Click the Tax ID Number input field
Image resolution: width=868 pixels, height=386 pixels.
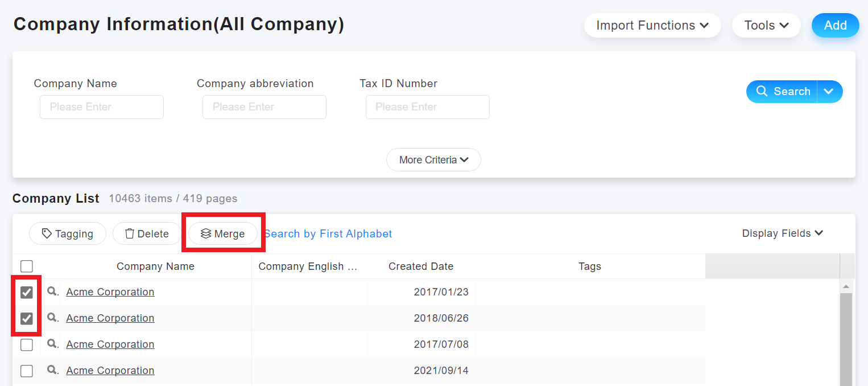pyautogui.click(x=427, y=107)
